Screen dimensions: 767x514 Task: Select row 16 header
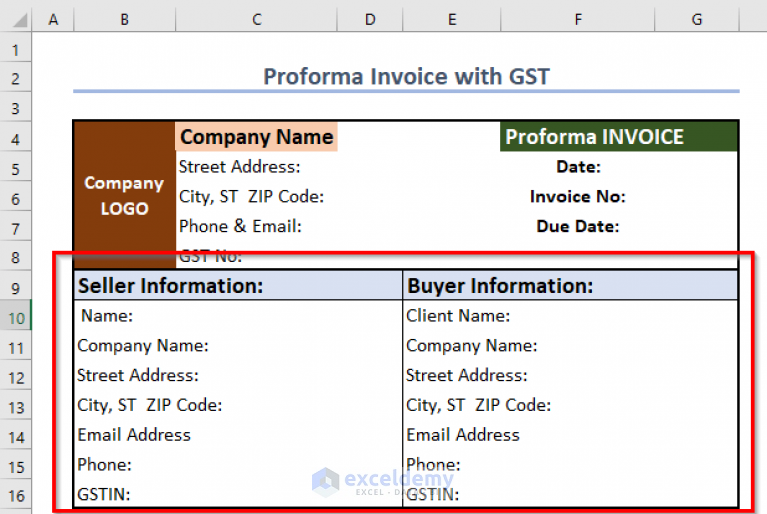point(16,496)
